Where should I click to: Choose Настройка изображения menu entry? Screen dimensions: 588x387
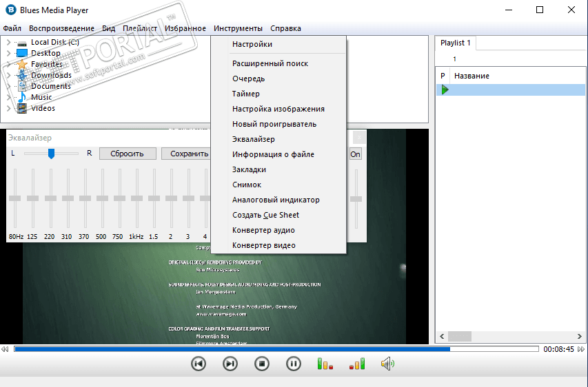(278, 109)
